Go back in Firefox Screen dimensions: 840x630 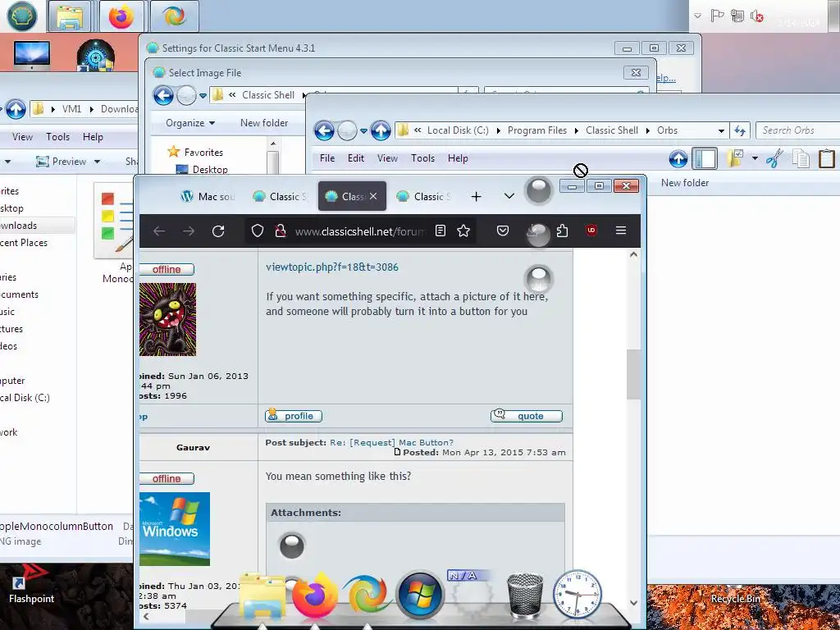click(x=159, y=231)
